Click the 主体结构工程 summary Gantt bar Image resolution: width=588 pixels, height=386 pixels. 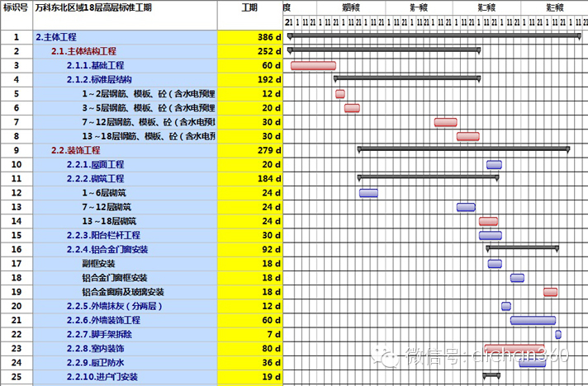[x=384, y=49]
